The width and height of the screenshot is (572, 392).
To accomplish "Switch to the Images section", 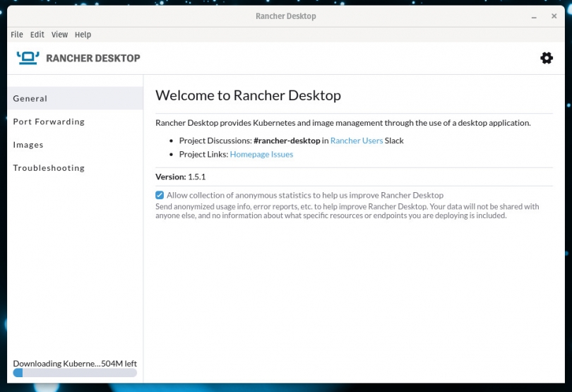I will (x=75, y=145).
